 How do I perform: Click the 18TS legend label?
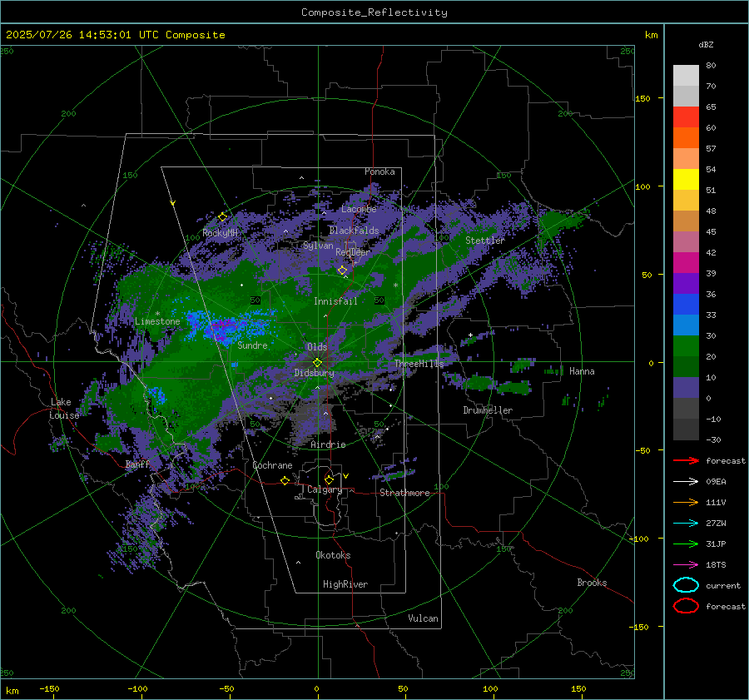coord(716,565)
